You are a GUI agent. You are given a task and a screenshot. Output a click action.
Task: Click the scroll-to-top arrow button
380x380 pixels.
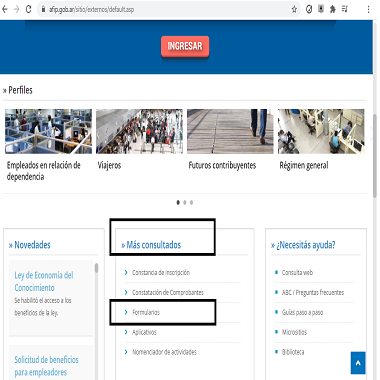tap(358, 363)
